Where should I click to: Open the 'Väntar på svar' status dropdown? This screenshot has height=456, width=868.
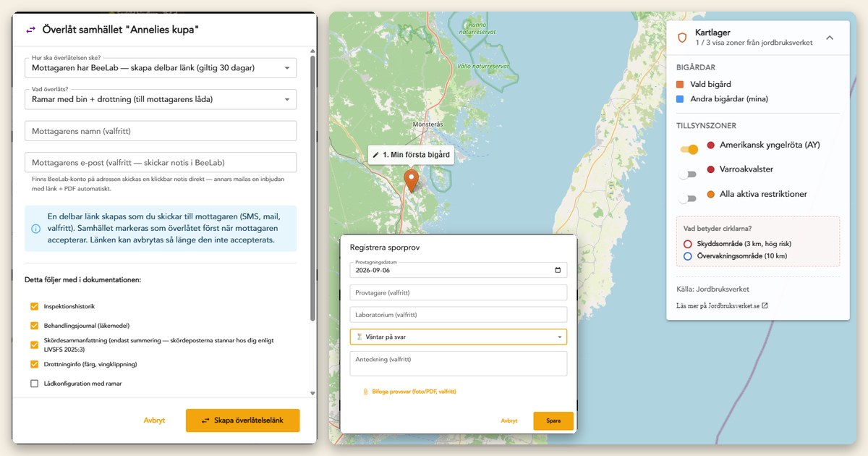(x=459, y=337)
